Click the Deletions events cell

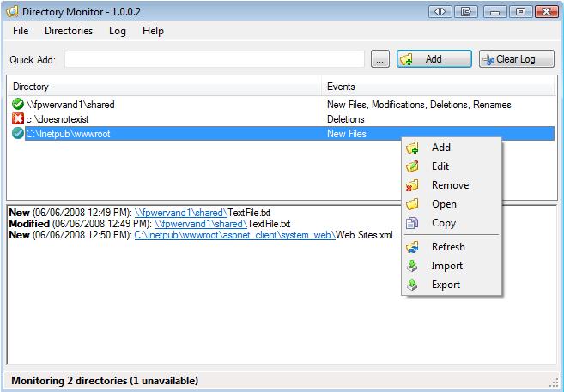click(x=346, y=119)
